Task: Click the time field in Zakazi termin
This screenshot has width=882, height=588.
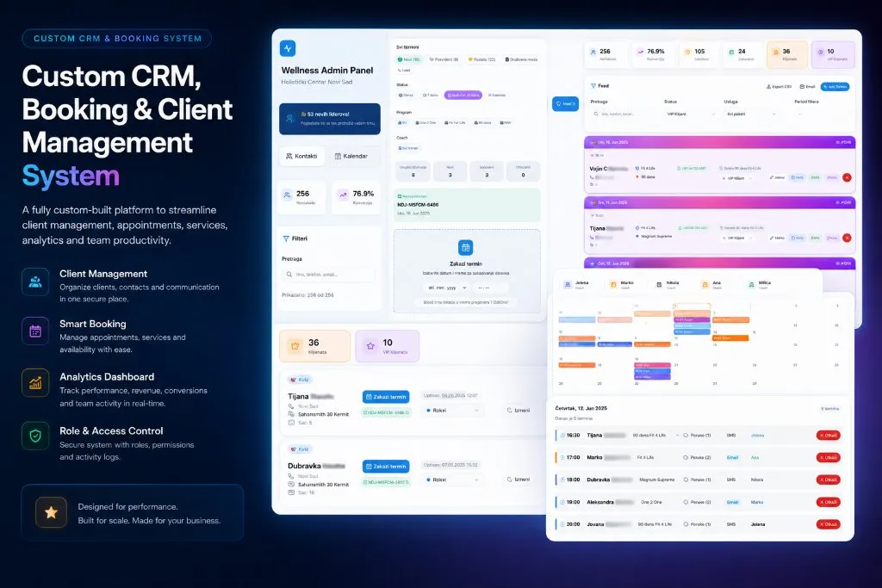Action: pos(490,288)
